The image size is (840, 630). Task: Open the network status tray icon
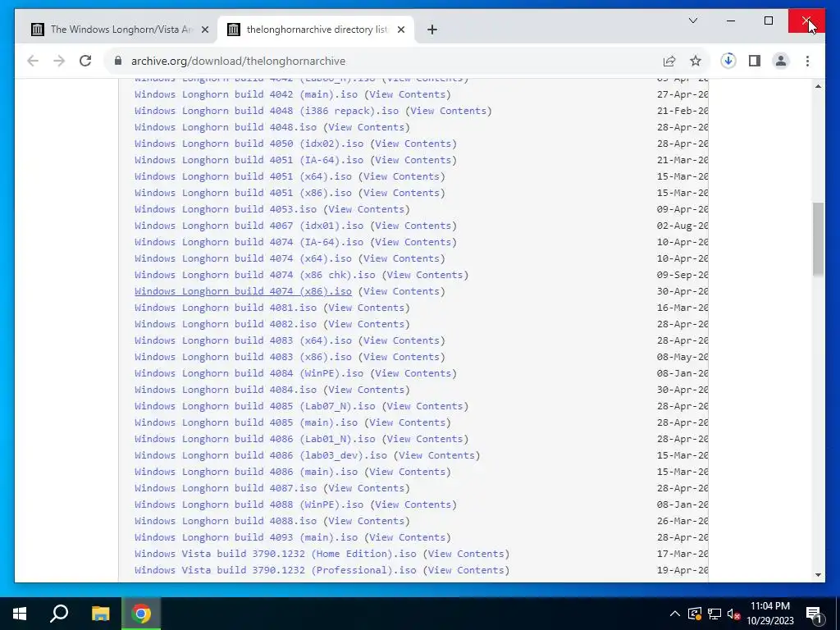click(714, 614)
